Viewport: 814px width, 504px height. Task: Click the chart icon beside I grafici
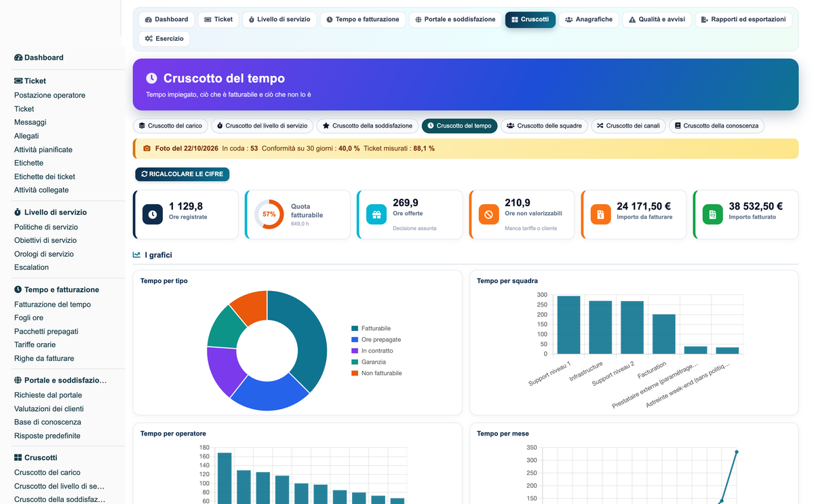point(136,255)
